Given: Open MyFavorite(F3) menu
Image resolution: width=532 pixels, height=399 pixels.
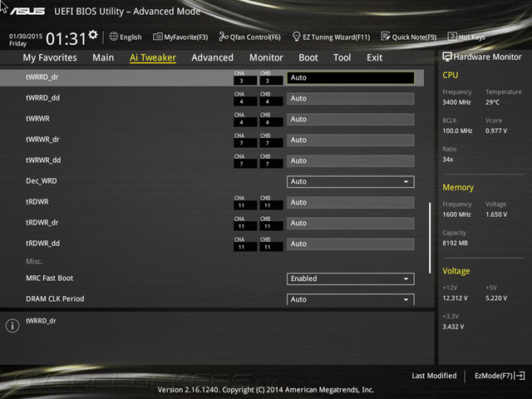Looking at the screenshot, I should [186, 37].
